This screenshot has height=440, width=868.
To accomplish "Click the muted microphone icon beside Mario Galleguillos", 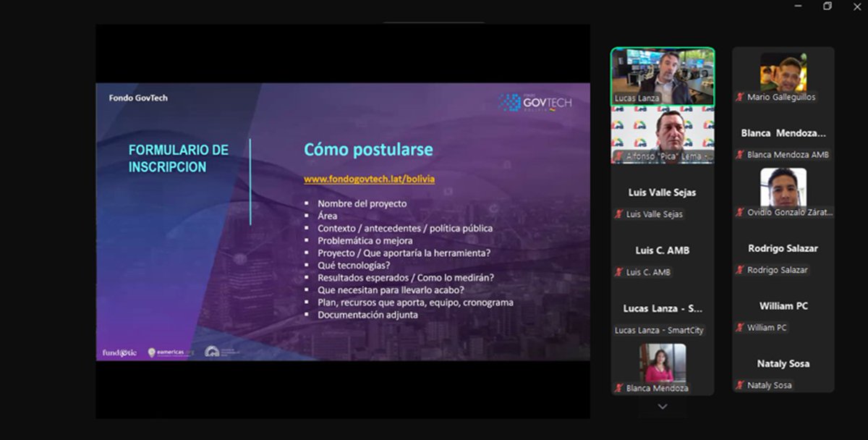I will click(740, 97).
